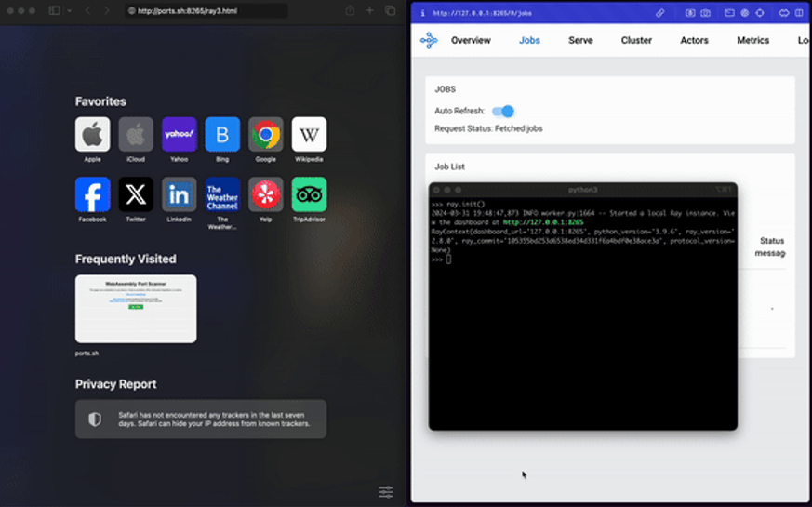Click the Ray logo in the dashboard
The image size is (812, 507).
coord(429,40)
